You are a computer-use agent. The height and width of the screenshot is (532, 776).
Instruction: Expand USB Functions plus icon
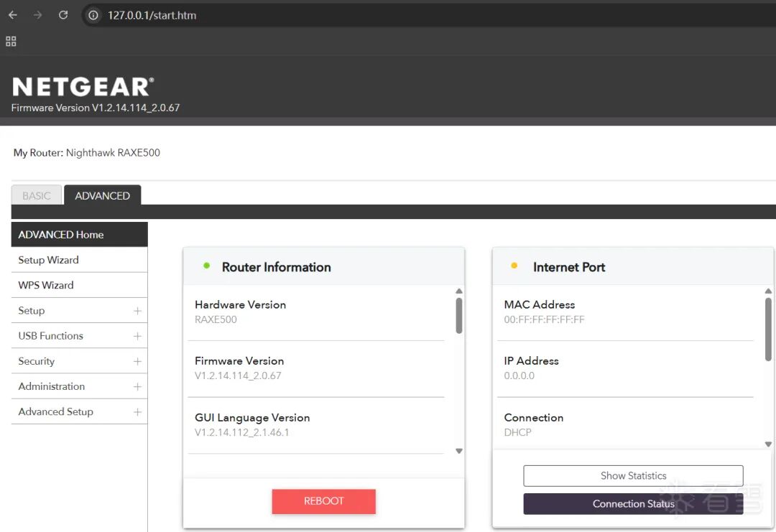tap(137, 336)
